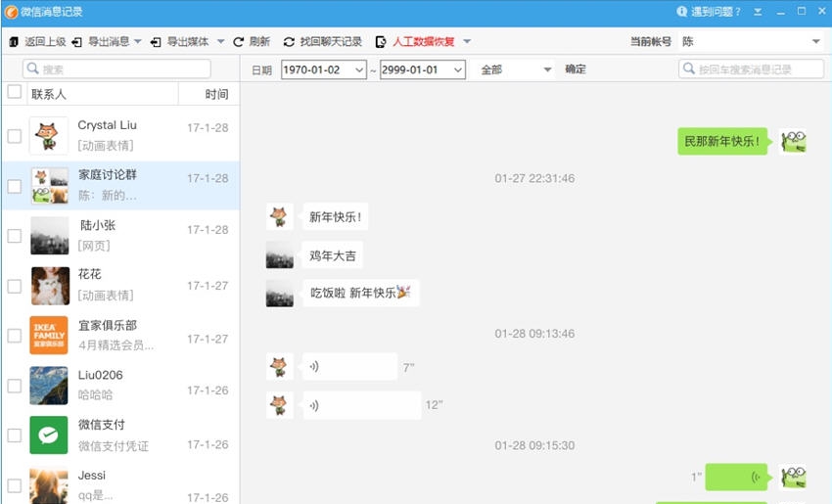Play the 12-second voice message

point(362,406)
